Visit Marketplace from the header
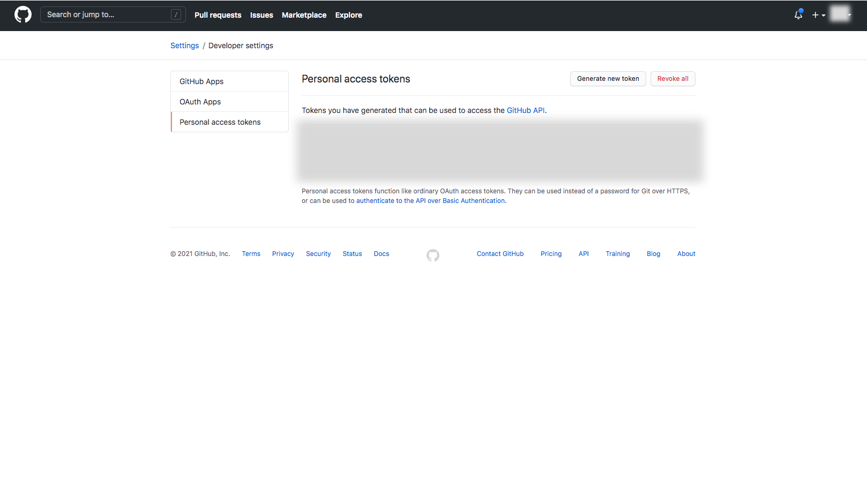The image size is (867, 504). 304,15
